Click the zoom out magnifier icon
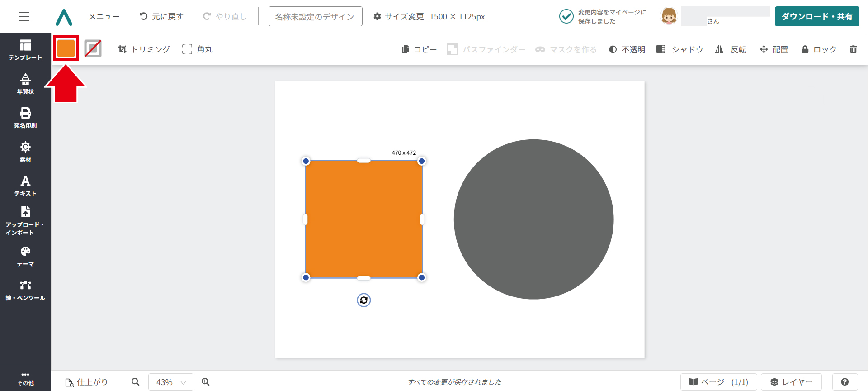This screenshot has height=391, width=868. point(135,382)
